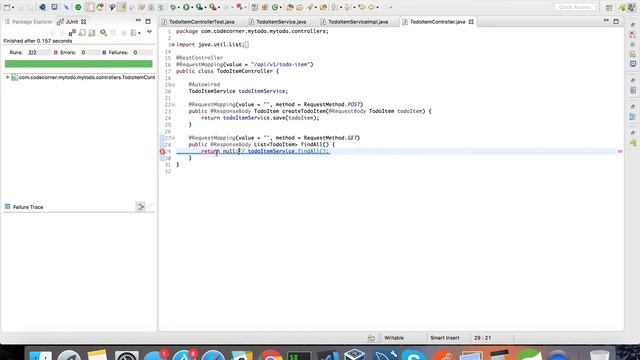Expand the TodoItemControllerTest result node
Screen dimensions: 640x360
click(x=7, y=77)
